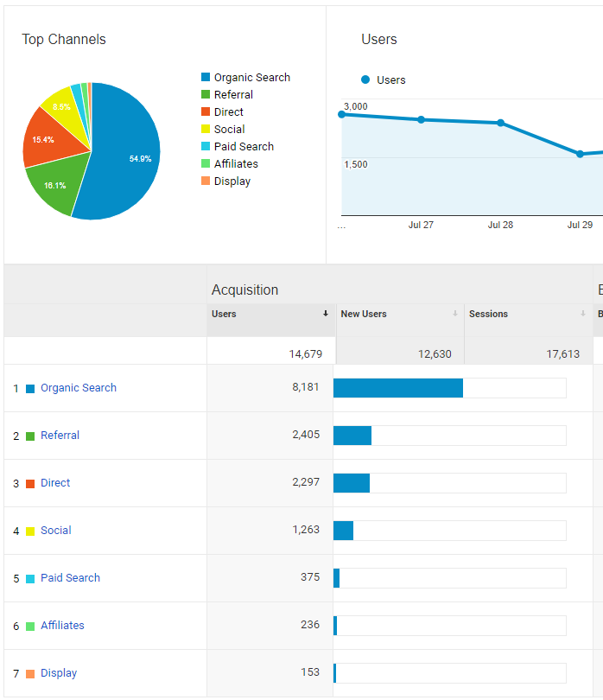Click the 375 users value

tap(310, 576)
